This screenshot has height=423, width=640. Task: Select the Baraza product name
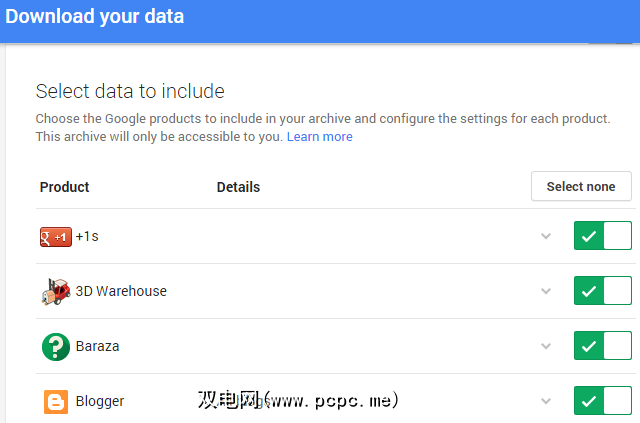(x=97, y=346)
